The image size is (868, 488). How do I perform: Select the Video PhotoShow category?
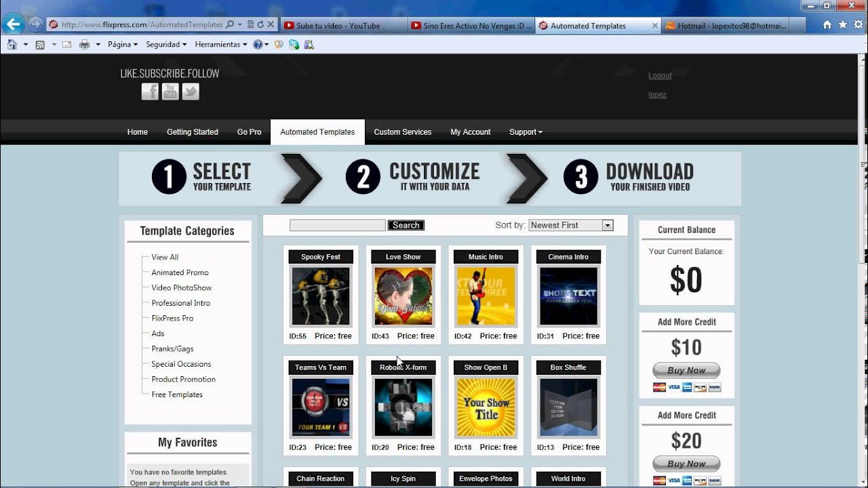182,288
